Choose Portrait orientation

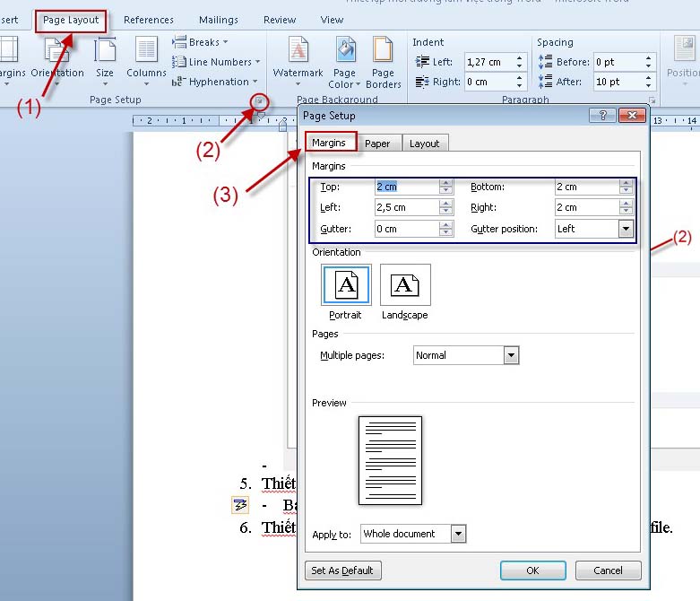point(346,292)
